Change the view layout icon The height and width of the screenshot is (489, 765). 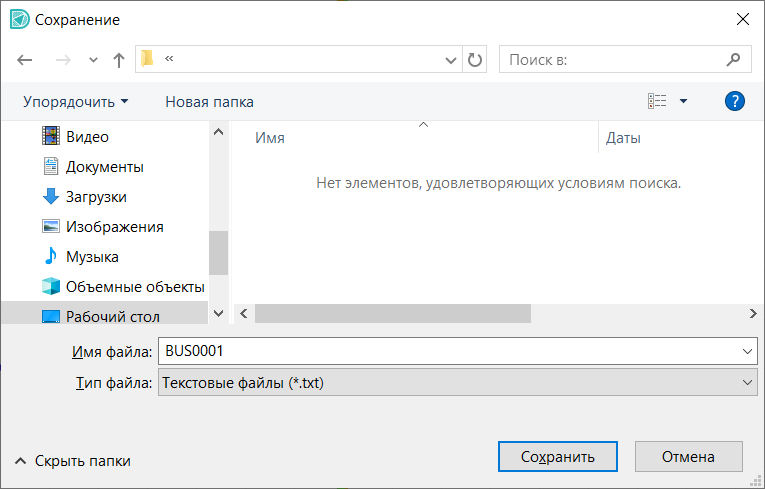point(657,101)
